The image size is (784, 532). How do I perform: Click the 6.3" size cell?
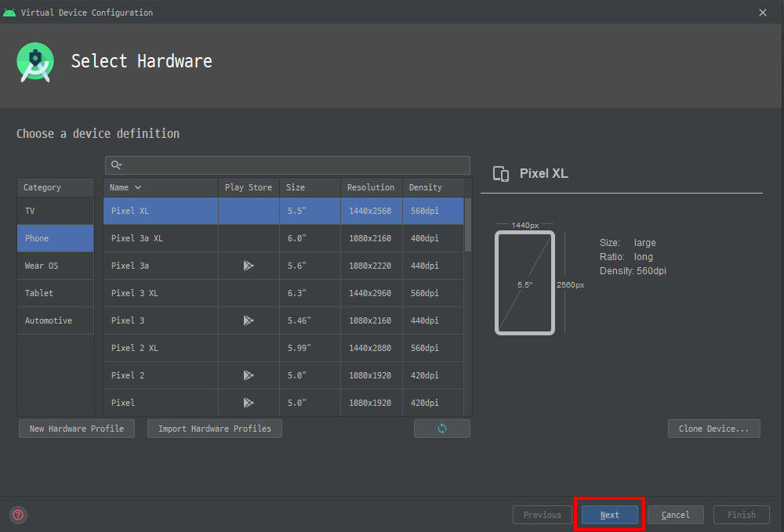pyautogui.click(x=310, y=293)
